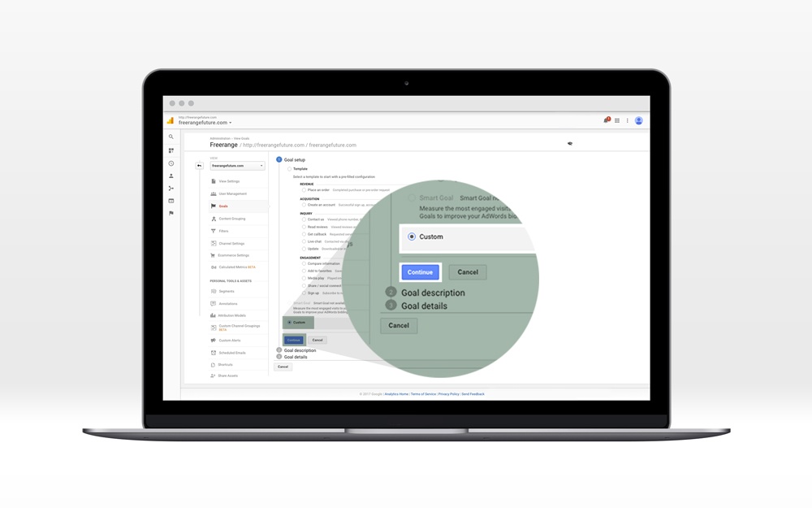Screen dimensions: 812x508
Task: Choose the Add to favorites radio option
Action: pos(304,271)
